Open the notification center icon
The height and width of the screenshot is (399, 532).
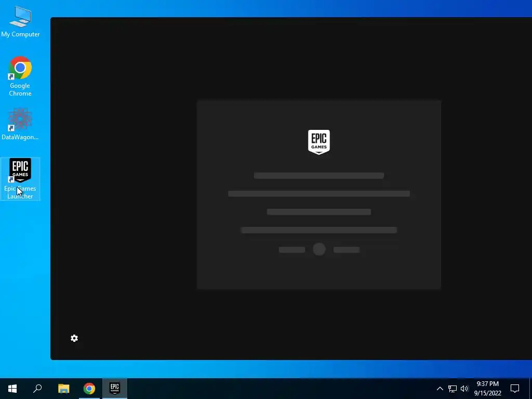click(515, 389)
